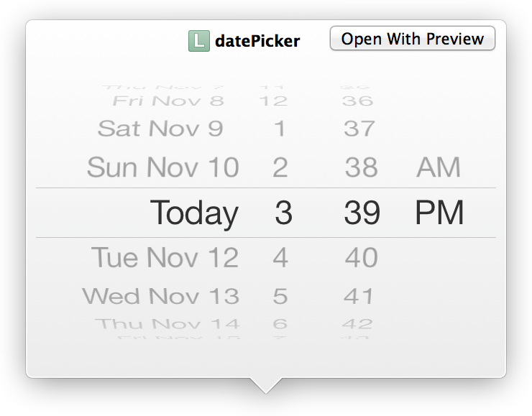The height and width of the screenshot is (416, 532).
Task: Select hour 4 in the hour wheel
Action: click(280, 257)
